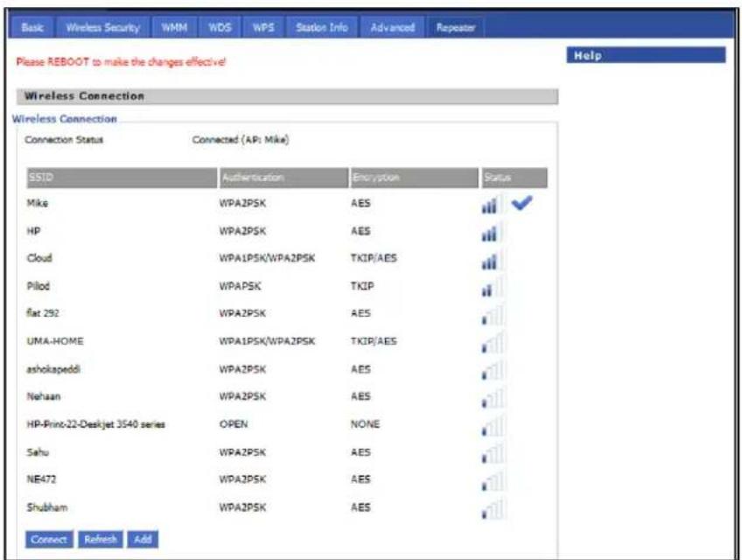Click the Connection Status label

point(64,140)
